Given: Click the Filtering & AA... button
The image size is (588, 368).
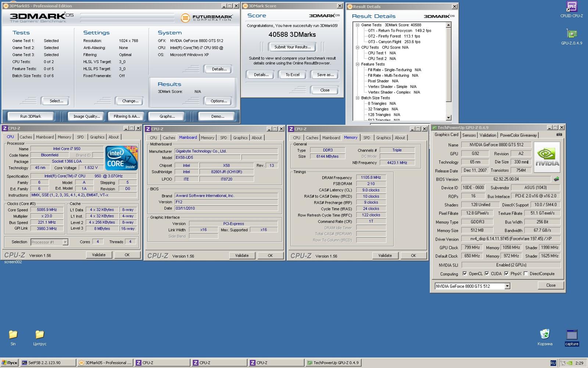Looking at the screenshot, I should [x=127, y=116].
